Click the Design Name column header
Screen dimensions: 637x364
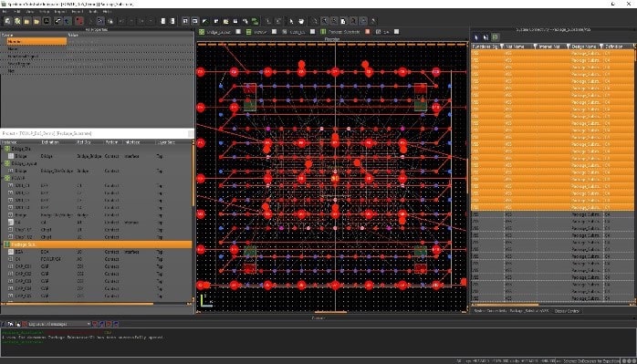[x=583, y=47]
